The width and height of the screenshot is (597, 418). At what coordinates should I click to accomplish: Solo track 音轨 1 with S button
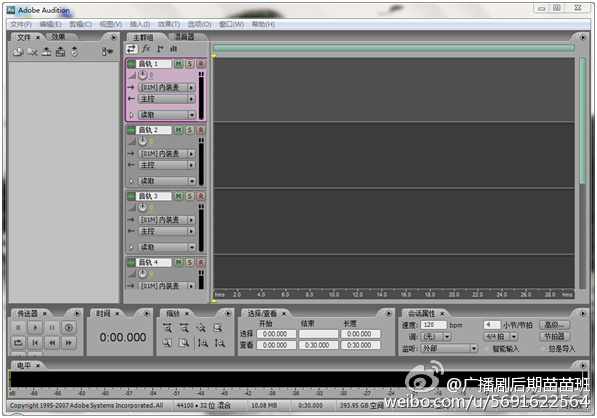[x=190, y=64]
